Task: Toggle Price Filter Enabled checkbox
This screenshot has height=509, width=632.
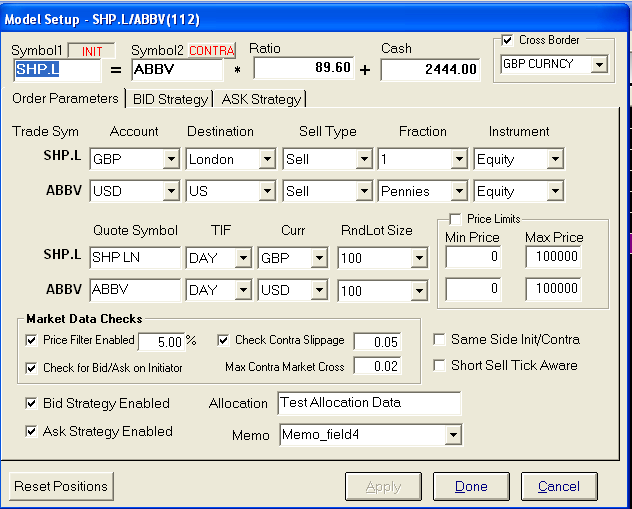Action: pyautogui.click(x=31, y=340)
